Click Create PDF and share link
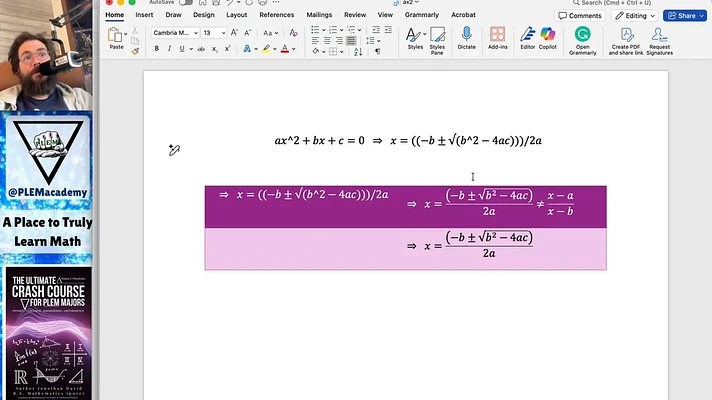The image size is (712, 400). point(626,41)
